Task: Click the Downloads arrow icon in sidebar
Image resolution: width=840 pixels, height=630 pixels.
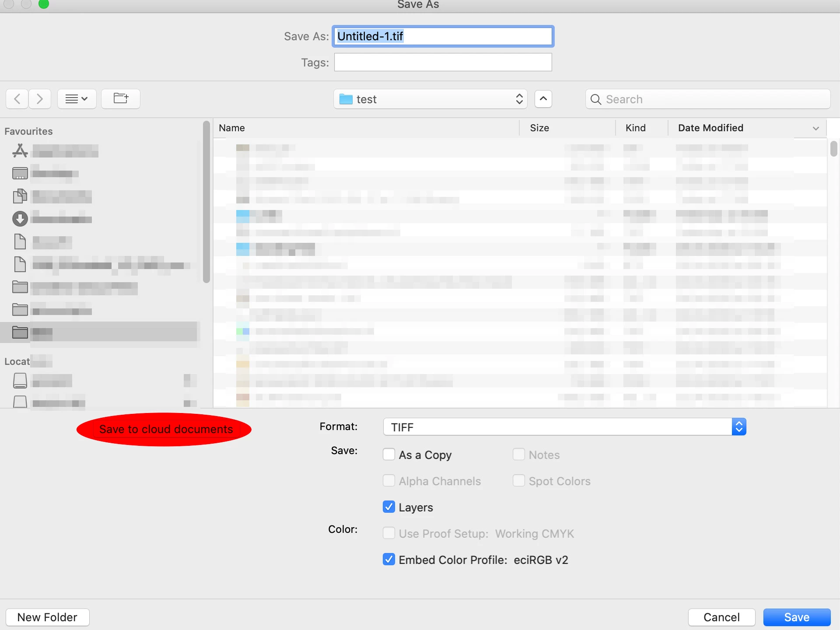Action: [20, 219]
